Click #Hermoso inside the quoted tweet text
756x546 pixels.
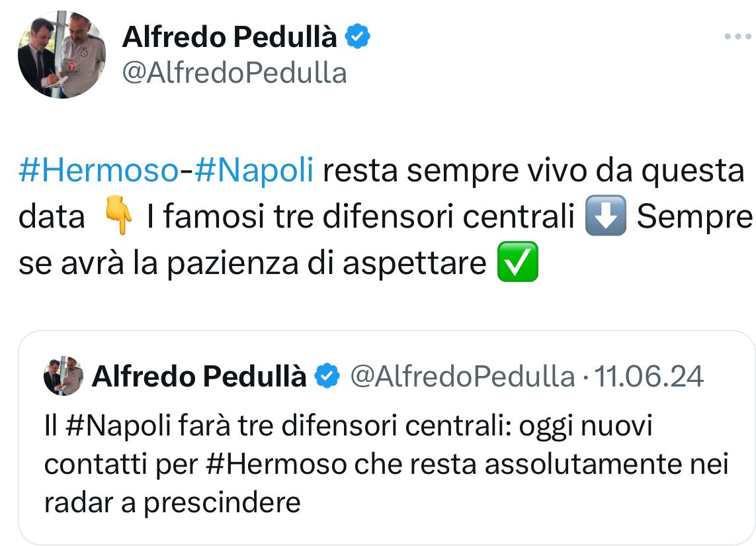tap(275, 465)
